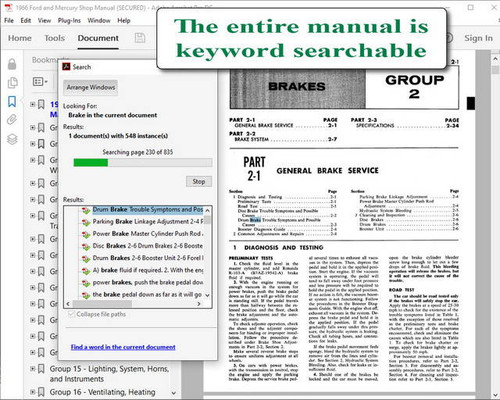The width and height of the screenshot is (500, 400).
Task: Select result 'the brake pedal down as far'
Action: coord(147,295)
